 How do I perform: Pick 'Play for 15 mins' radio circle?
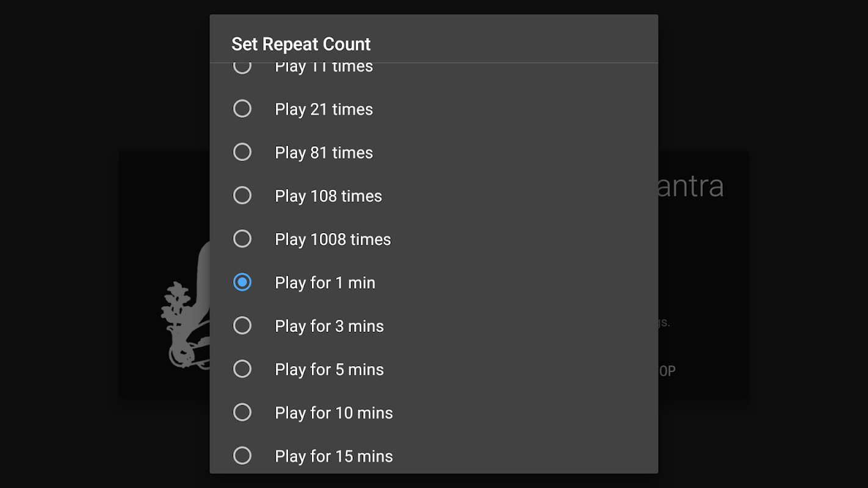coord(242,455)
